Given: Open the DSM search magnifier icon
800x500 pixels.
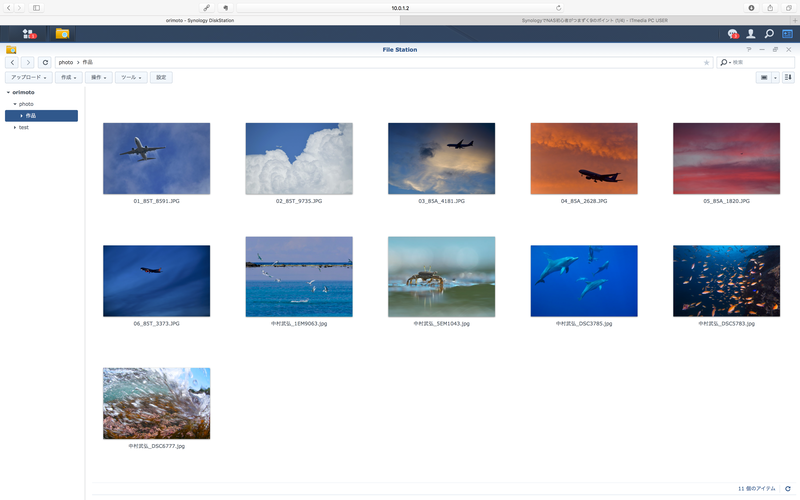Looking at the screenshot, I should pyautogui.click(x=769, y=34).
